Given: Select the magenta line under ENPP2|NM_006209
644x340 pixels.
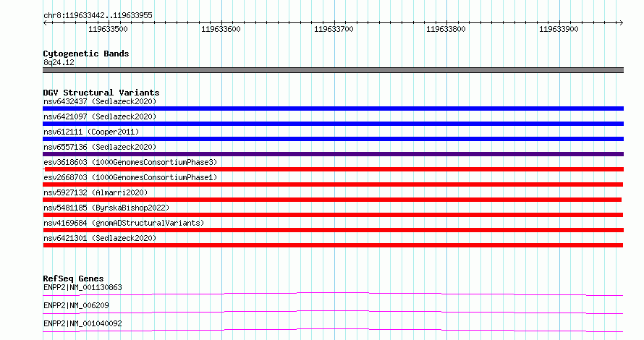Looking at the screenshot, I should click(333, 312).
